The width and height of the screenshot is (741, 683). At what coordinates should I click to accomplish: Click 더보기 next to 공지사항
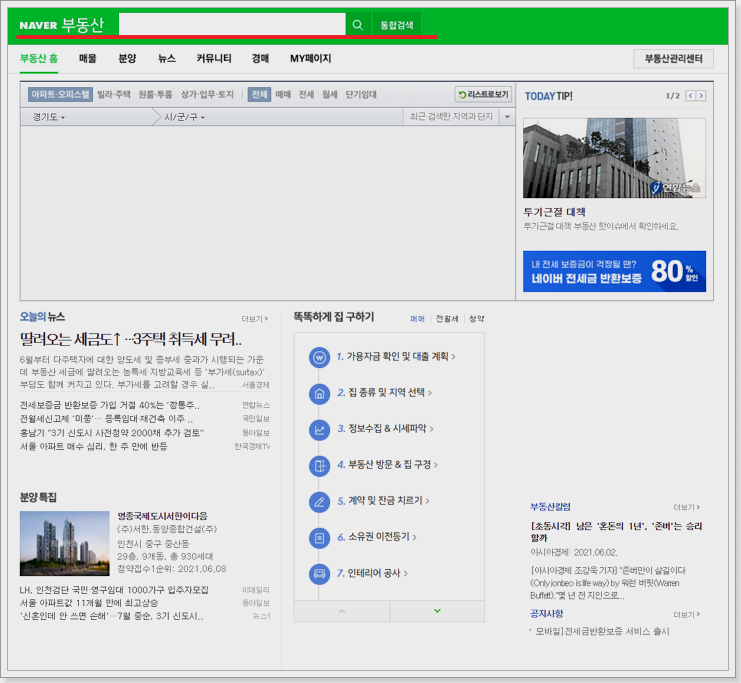click(687, 614)
